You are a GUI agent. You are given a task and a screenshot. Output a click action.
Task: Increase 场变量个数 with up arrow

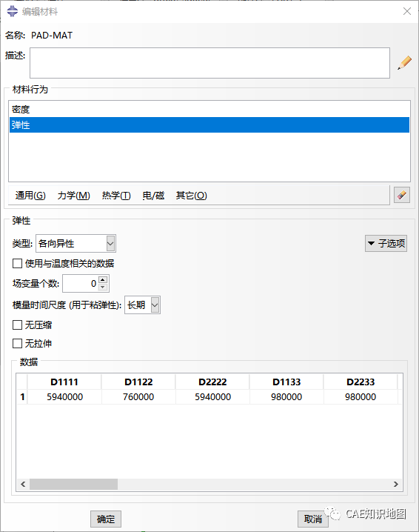pyautogui.click(x=103, y=280)
